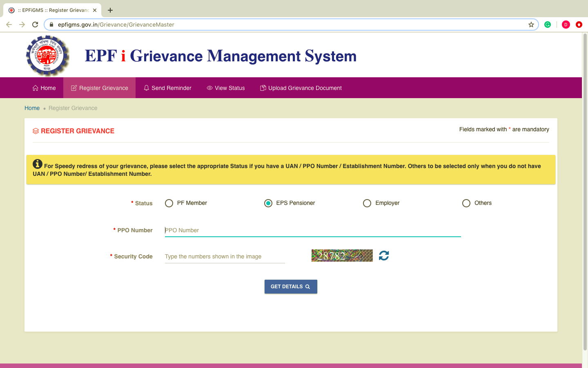
Task: Click the Home breadcrumb link
Action: coord(32,108)
